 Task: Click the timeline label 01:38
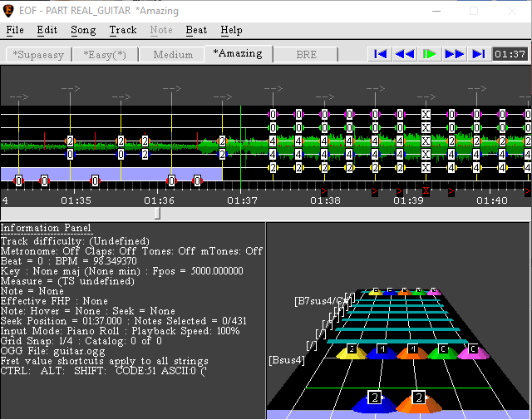coord(325,200)
